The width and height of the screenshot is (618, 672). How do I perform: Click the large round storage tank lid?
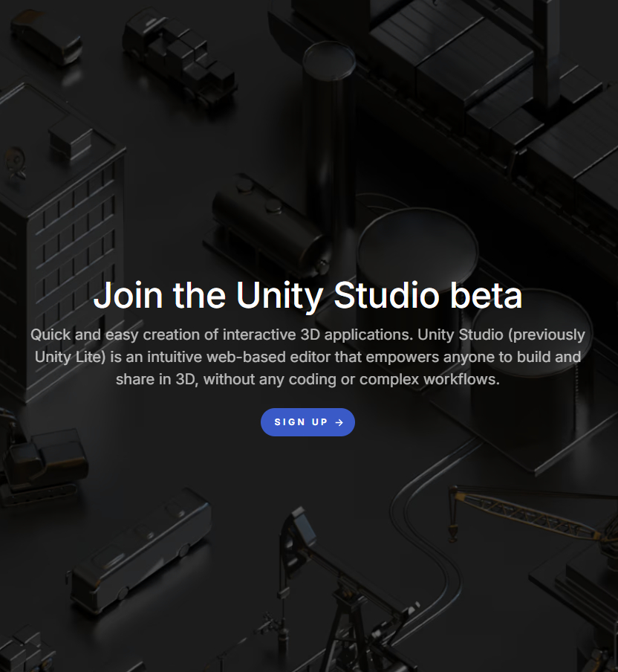point(417,248)
